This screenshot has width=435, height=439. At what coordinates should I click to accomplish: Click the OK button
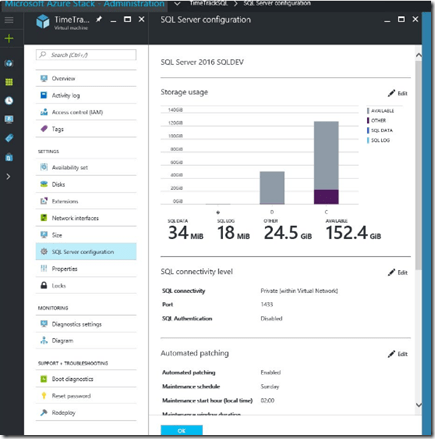point(182,430)
